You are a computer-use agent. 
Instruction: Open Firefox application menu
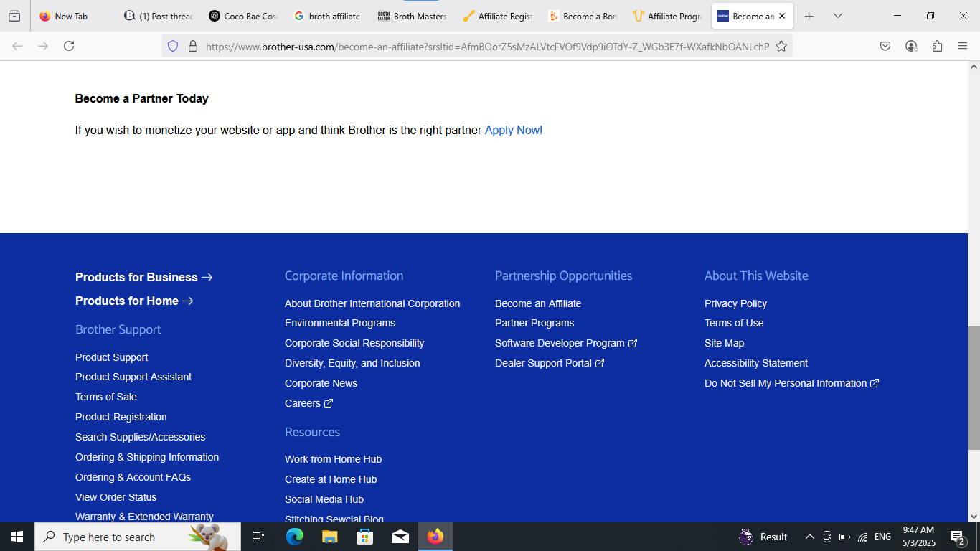[963, 46]
